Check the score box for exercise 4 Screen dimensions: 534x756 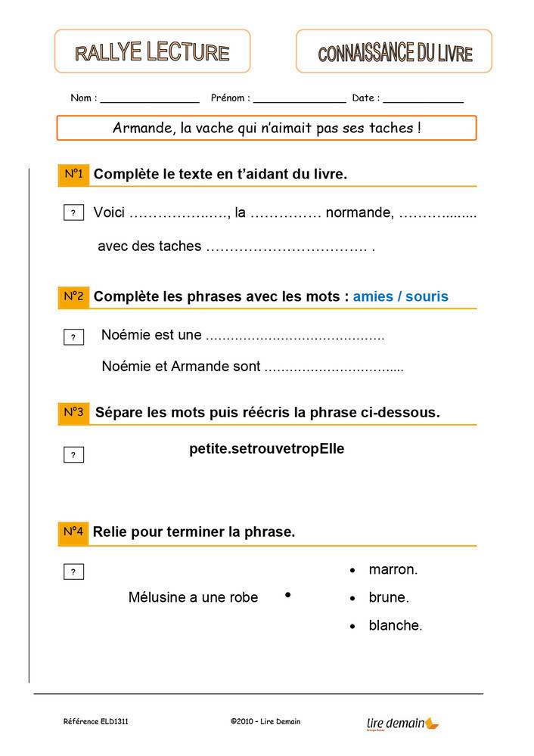73,572
